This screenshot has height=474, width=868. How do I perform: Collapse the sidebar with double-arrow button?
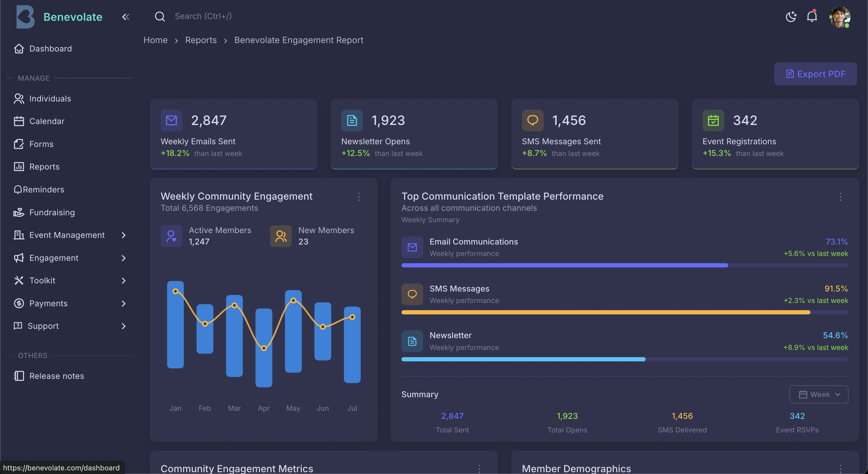[126, 17]
